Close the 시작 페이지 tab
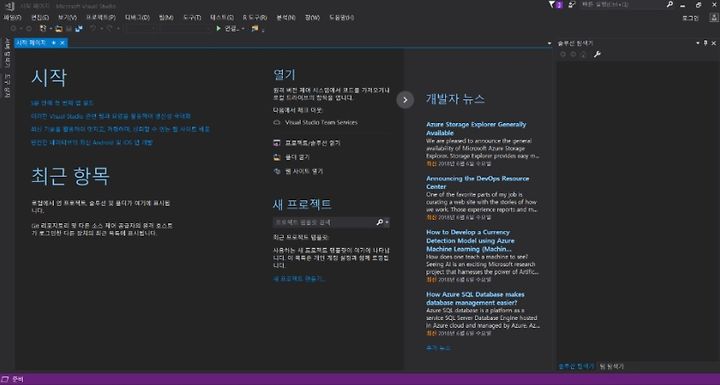This screenshot has height=385, width=720. click(62, 43)
